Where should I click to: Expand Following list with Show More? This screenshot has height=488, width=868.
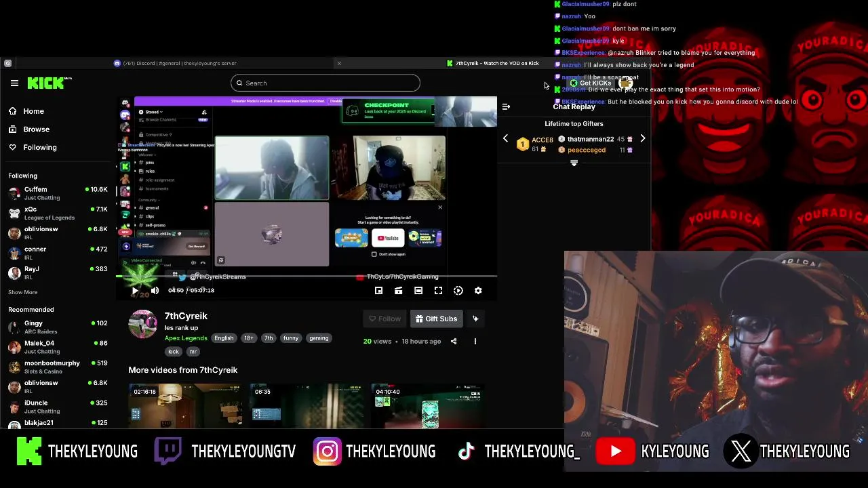click(22, 292)
